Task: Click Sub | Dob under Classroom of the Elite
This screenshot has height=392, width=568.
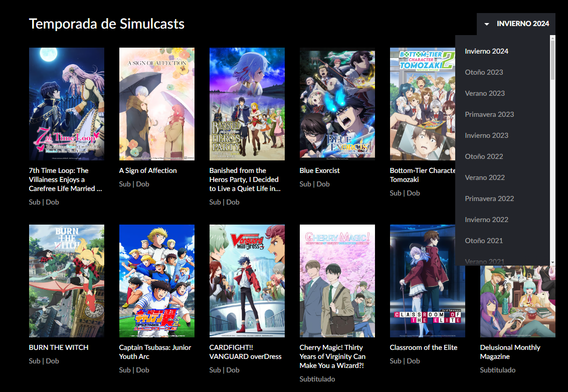Action: point(405,361)
